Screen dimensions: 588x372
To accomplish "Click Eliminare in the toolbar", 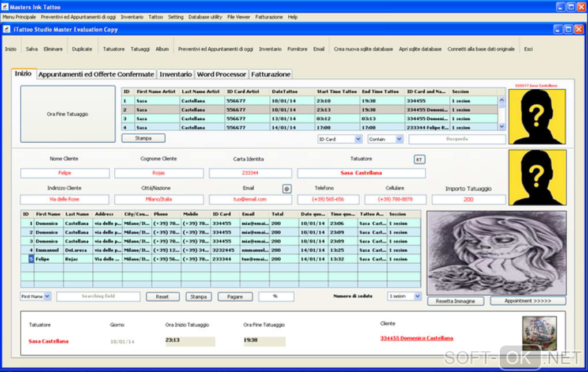I will pos(53,50).
